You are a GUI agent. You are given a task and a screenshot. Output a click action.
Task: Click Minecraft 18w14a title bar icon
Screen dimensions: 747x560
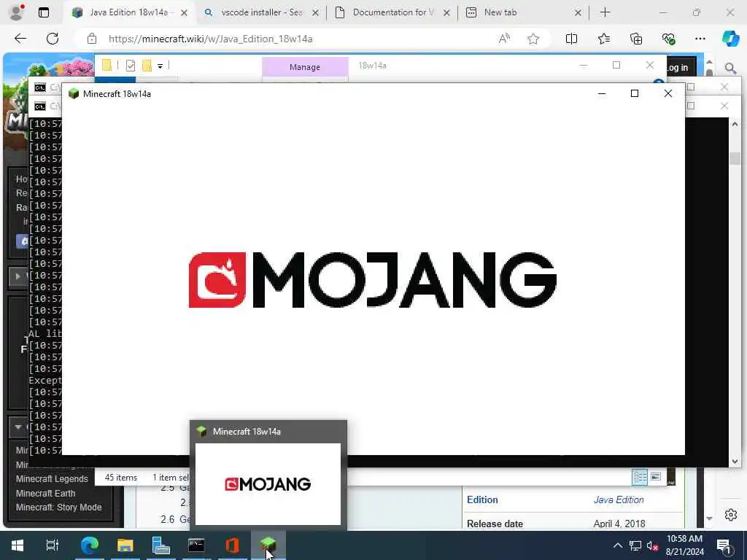tap(74, 94)
